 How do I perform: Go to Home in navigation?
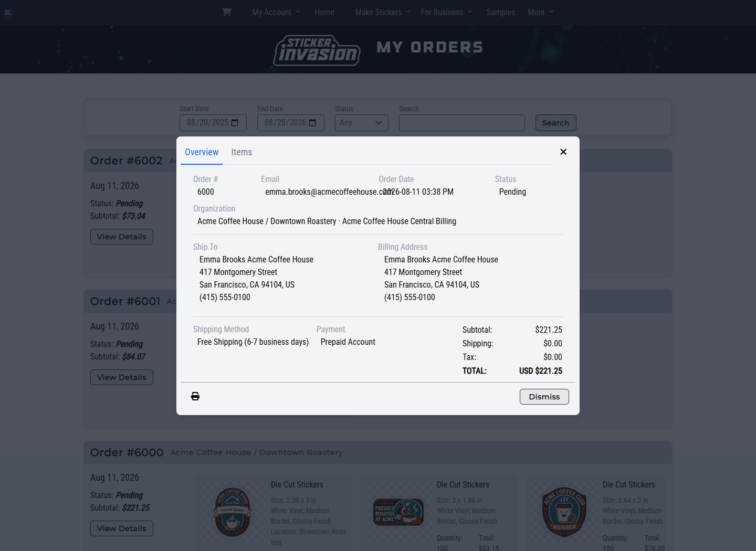(x=324, y=12)
